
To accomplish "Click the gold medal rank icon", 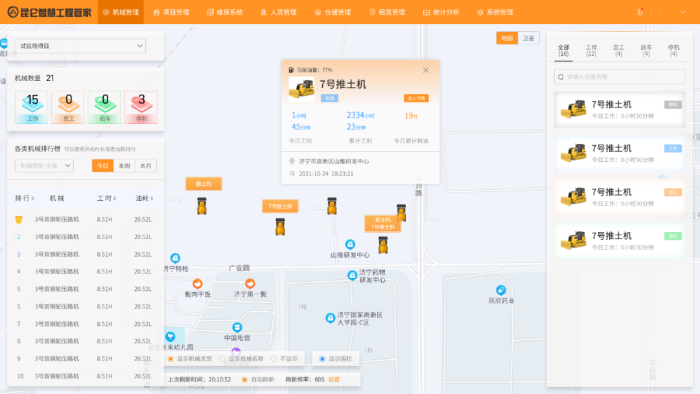I will tap(18, 220).
